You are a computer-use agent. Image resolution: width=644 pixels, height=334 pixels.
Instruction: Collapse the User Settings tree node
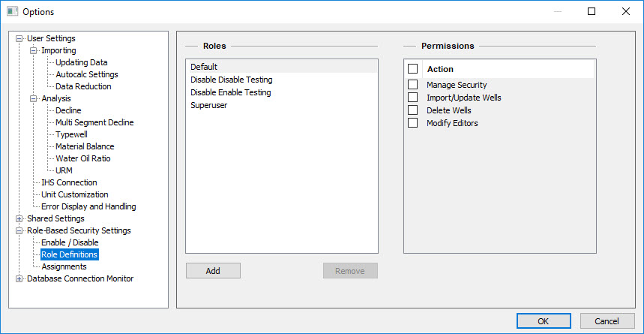[19, 38]
